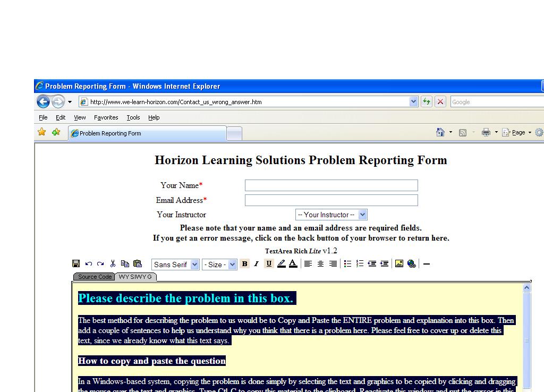
Task: Insert an image using the picture icon
Action: tap(399, 263)
